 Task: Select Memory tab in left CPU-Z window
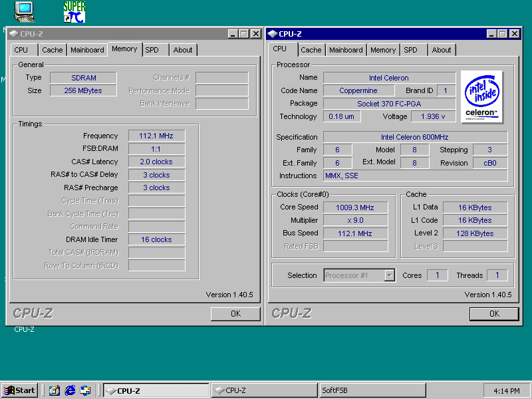pos(124,49)
